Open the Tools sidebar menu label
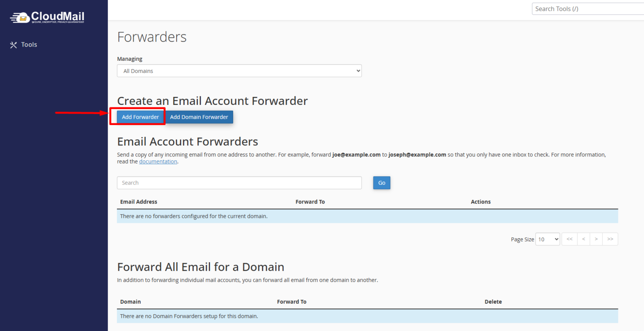Screen dimensions: 644x331 [x=29, y=45]
